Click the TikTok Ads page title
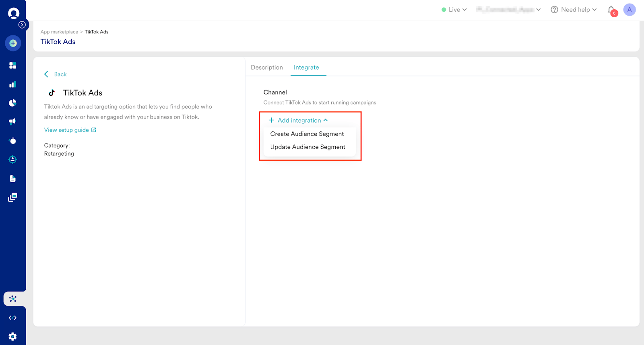 58,41
